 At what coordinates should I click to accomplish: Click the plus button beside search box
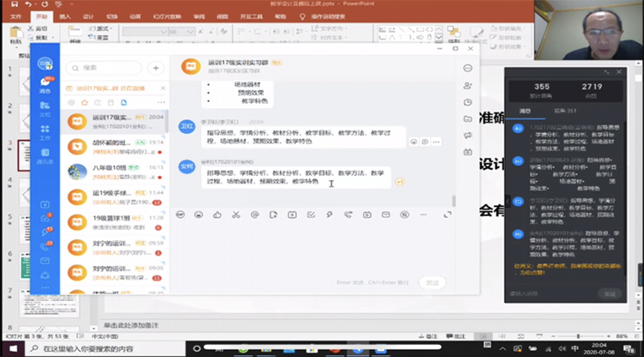(155, 68)
